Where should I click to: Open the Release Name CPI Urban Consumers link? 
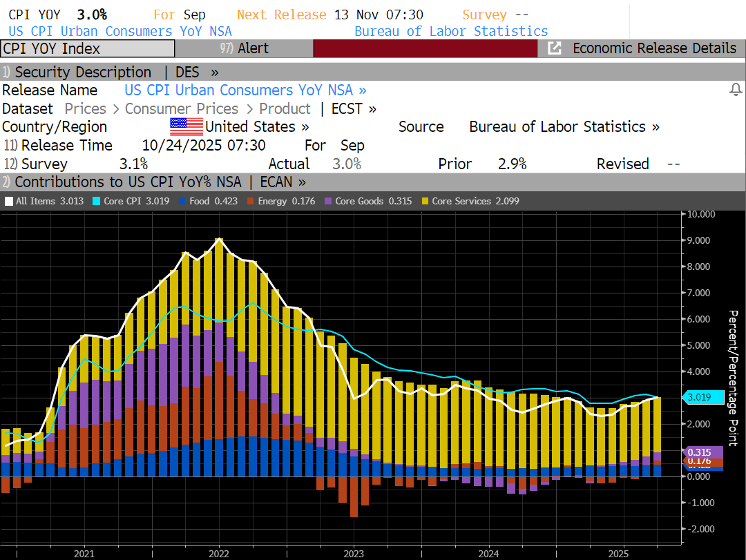tap(245, 90)
